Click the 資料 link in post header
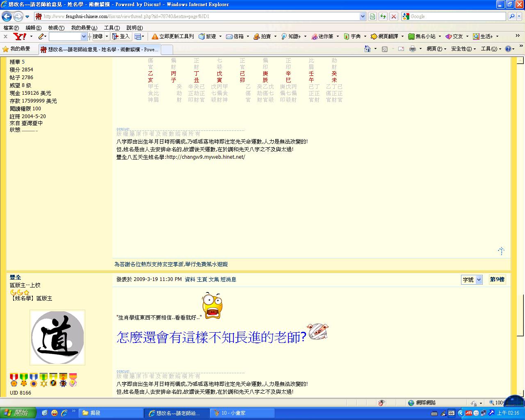The height and width of the screenshot is (420, 525). 190,279
